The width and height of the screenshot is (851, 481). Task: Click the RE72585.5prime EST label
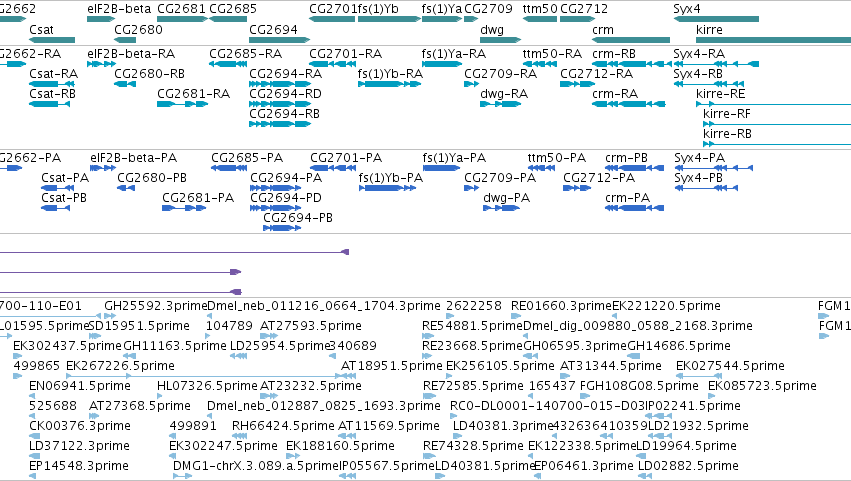[473, 387]
